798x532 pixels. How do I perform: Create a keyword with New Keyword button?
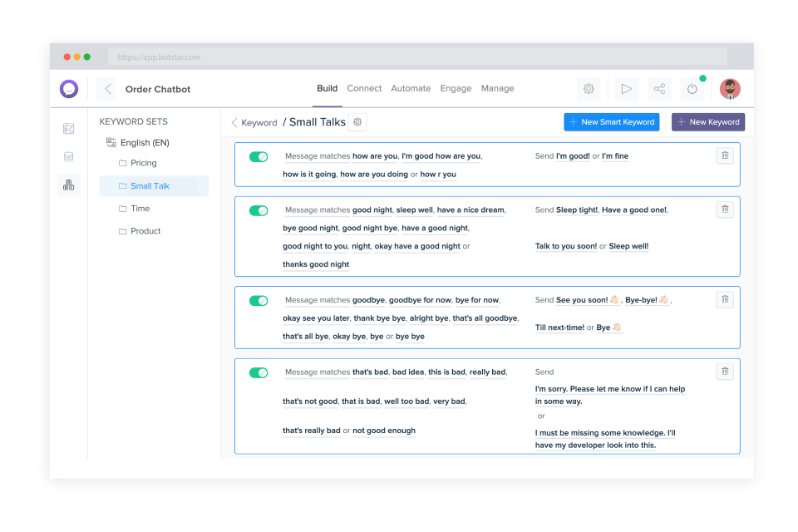click(707, 121)
